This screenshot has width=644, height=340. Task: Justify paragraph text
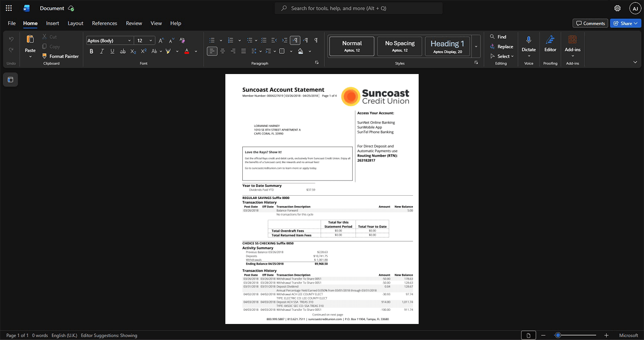tap(243, 51)
